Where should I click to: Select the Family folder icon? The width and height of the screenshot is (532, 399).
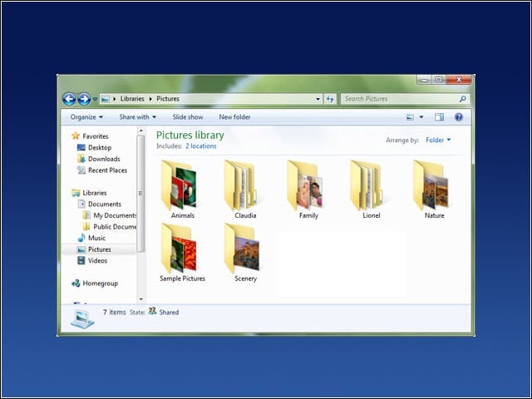pyautogui.click(x=305, y=185)
